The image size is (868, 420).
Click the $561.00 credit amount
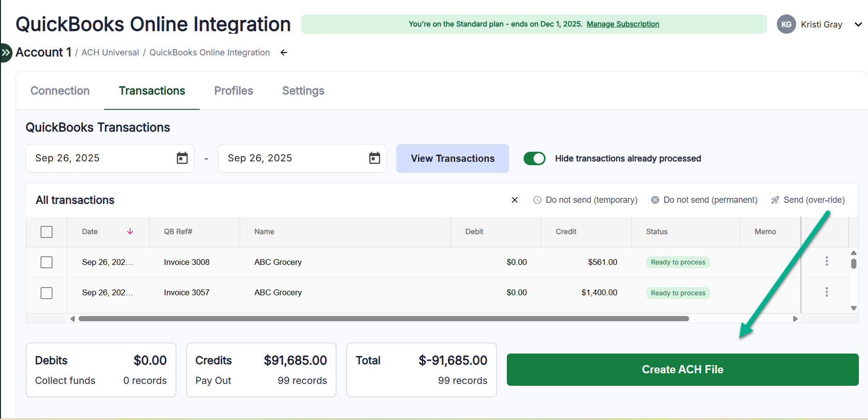tap(603, 262)
